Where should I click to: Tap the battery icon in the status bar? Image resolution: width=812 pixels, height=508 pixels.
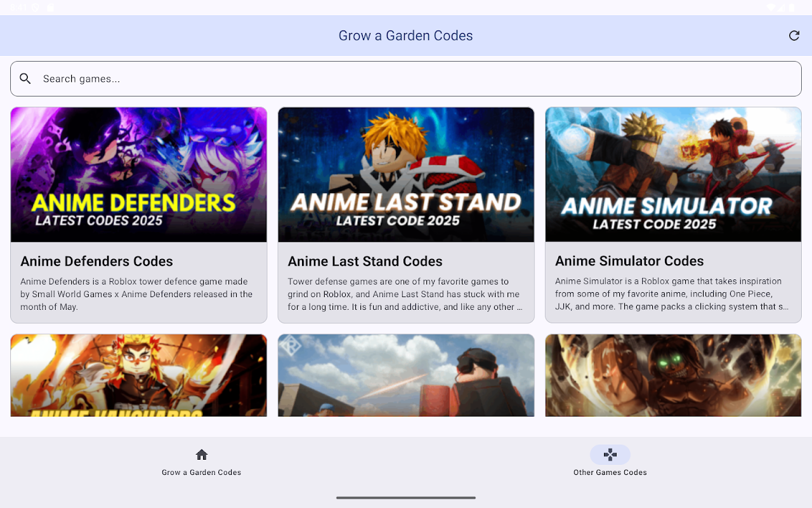(x=792, y=8)
